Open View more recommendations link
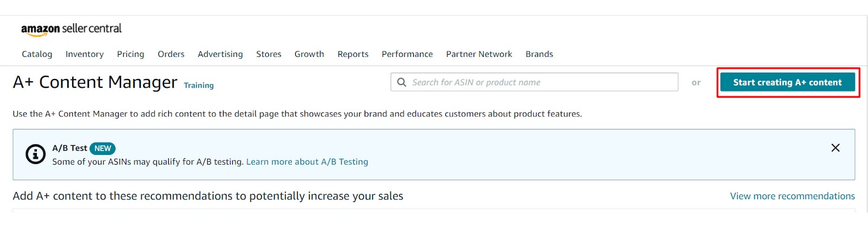Viewport: 868px width, 228px height. pyautogui.click(x=792, y=196)
